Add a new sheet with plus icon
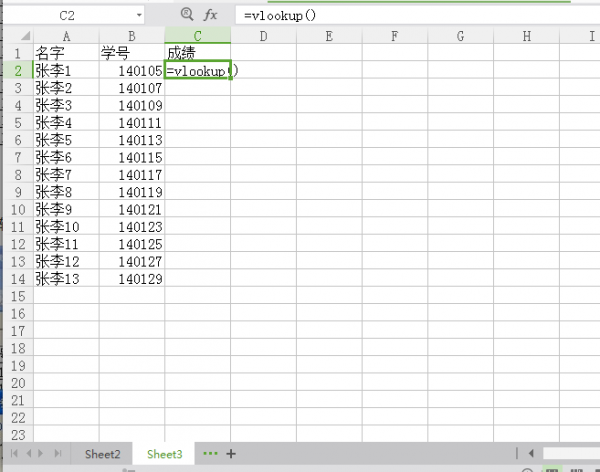The width and height of the screenshot is (600, 472). point(232,453)
